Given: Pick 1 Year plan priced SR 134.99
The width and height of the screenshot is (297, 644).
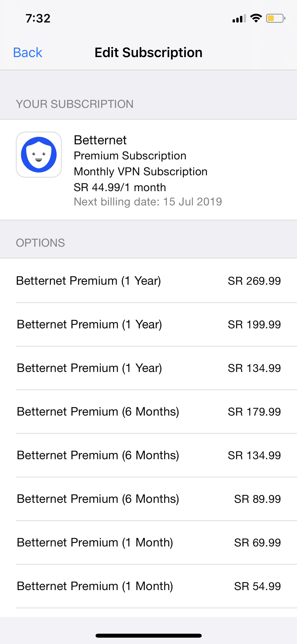Looking at the screenshot, I should click(x=148, y=368).
